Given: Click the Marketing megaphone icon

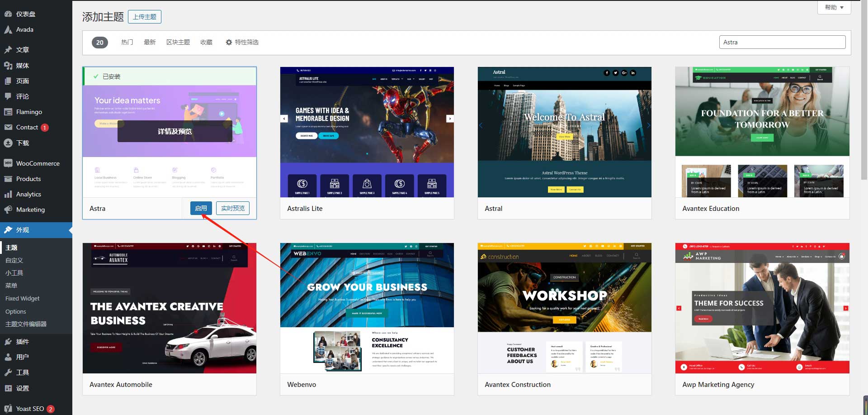Looking at the screenshot, I should click(8, 210).
